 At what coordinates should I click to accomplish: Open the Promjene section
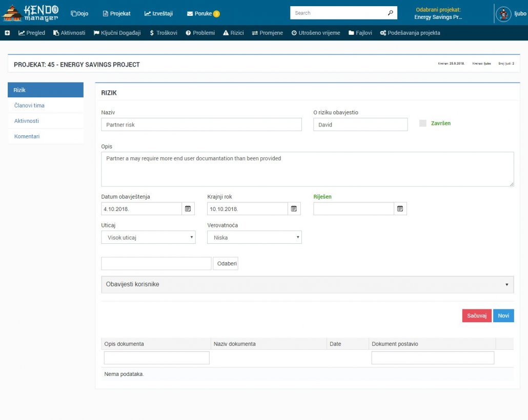coord(268,33)
